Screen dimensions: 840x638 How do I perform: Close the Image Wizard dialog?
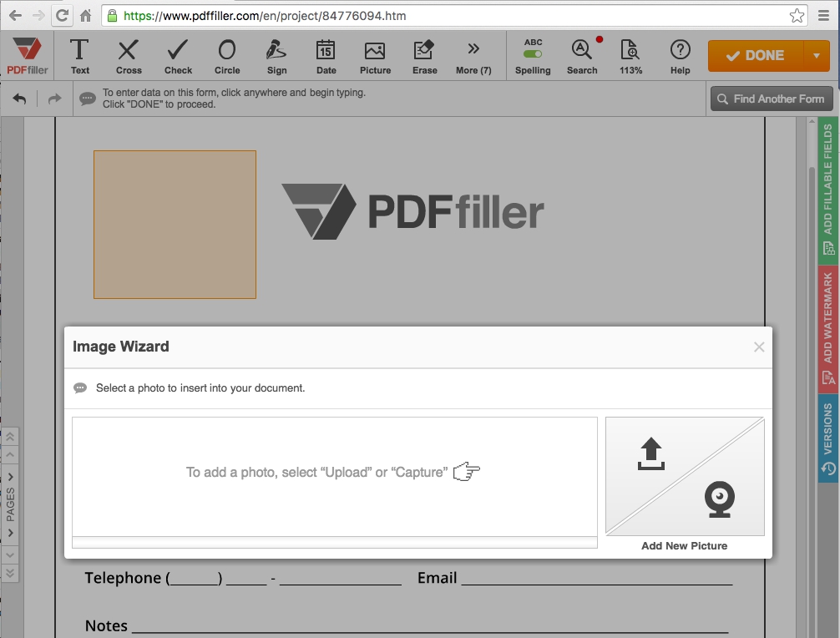coord(758,347)
